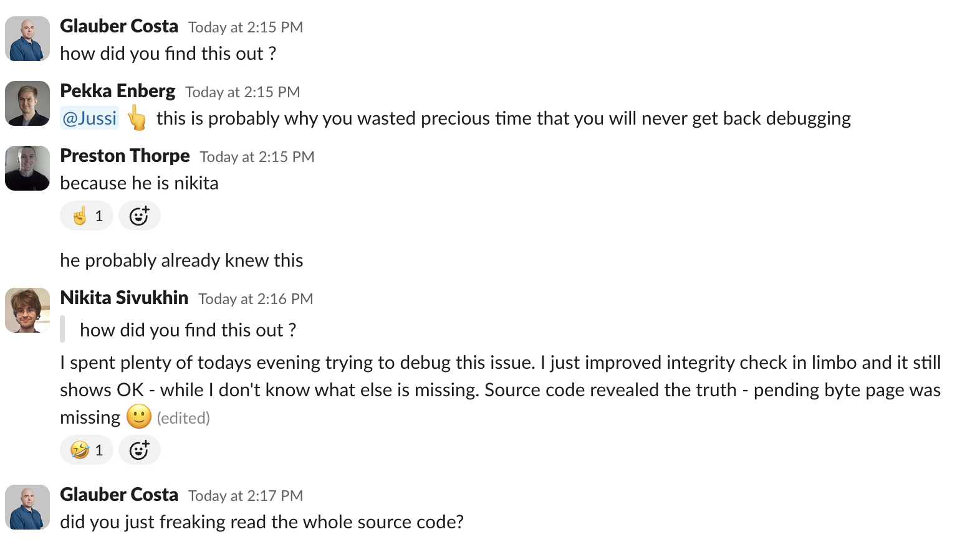This screenshot has width=980, height=547.
Task: Open Nikita Sivukhin's profile name
Action: (x=124, y=298)
